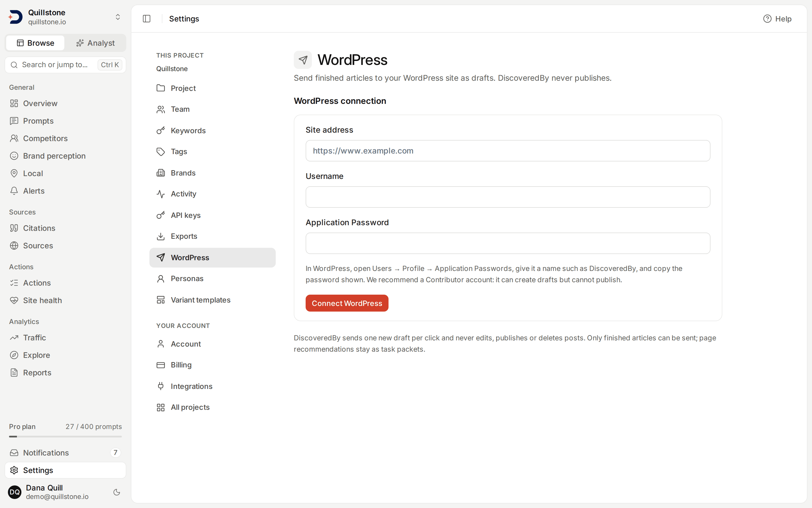This screenshot has height=508, width=812.
Task: Switch to the Analyst tab
Action: coord(95,43)
